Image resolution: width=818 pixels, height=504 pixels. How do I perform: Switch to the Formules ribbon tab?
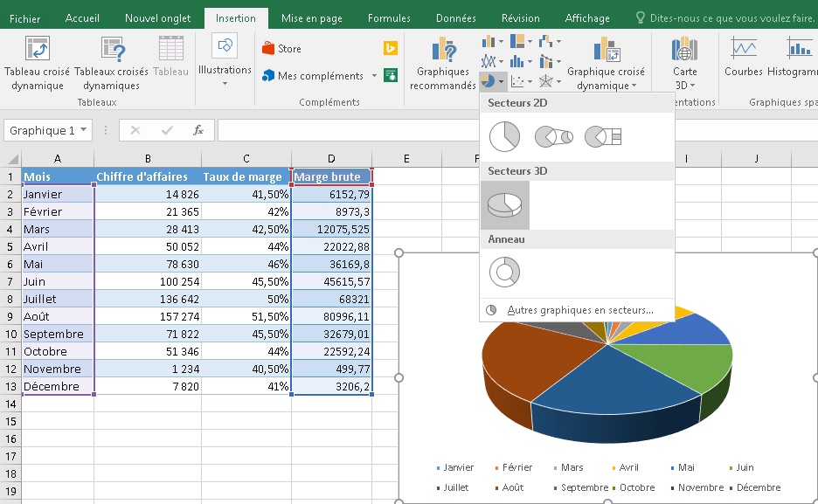point(388,17)
